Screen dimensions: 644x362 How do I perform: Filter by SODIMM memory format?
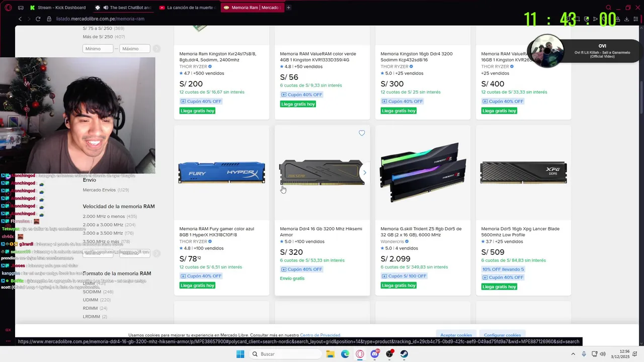[92, 292]
